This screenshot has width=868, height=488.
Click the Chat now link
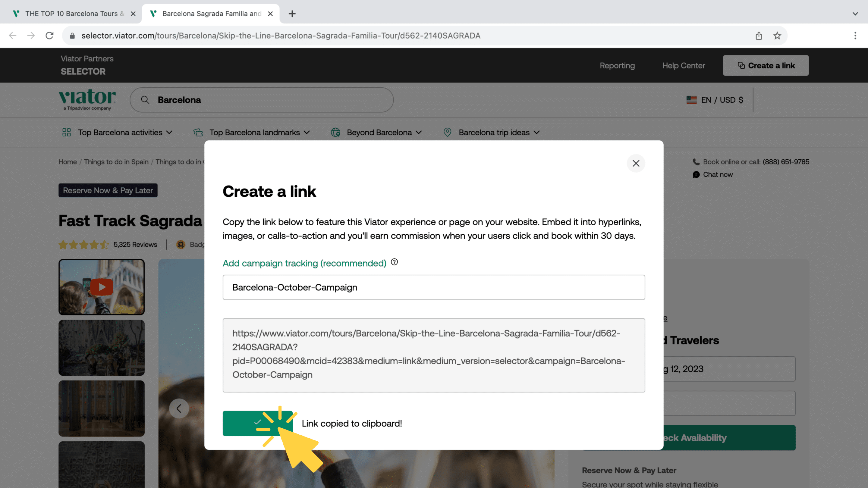tap(717, 174)
